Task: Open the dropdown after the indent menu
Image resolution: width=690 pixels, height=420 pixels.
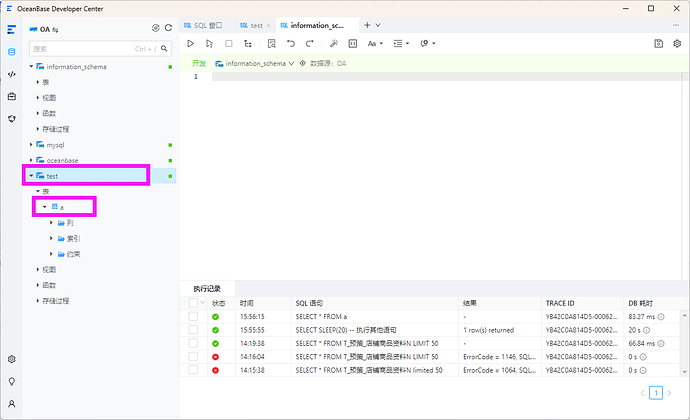Action: [428, 43]
